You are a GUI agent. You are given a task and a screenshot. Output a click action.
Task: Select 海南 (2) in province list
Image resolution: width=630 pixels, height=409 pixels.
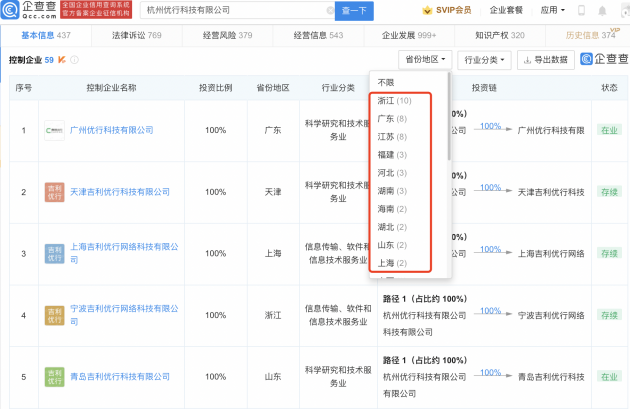(392, 209)
